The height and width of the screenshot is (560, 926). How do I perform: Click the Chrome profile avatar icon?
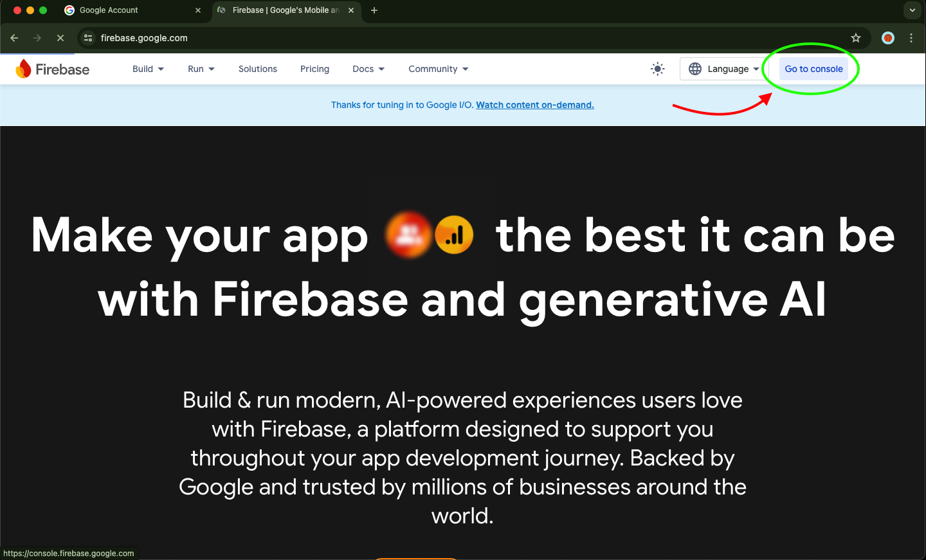tap(887, 38)
